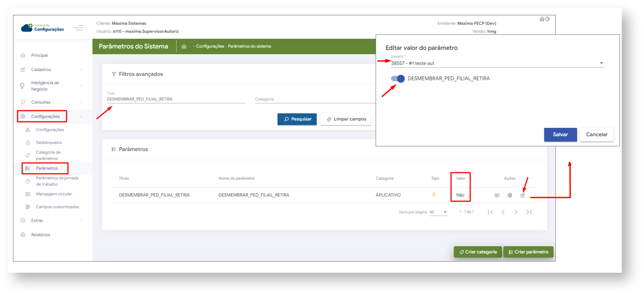Click gear action icon in DESMEMBRAR_PED_FILIAL_RETIRA row
This screenshot has width=644, height=295.
[510, 196]
